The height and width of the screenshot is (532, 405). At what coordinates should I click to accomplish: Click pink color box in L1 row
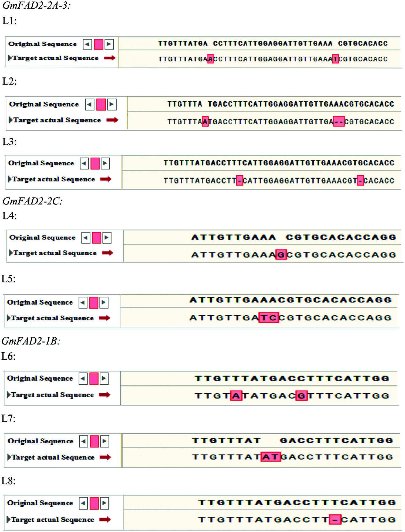[99, 44]
